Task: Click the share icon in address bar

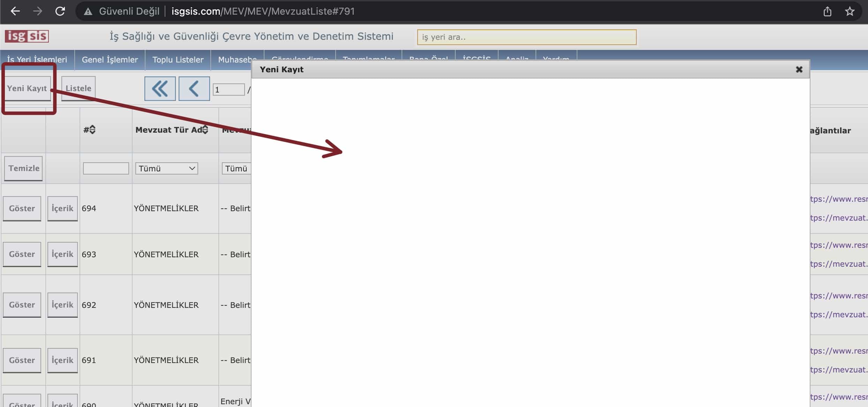Action: [x=827, y=12]
